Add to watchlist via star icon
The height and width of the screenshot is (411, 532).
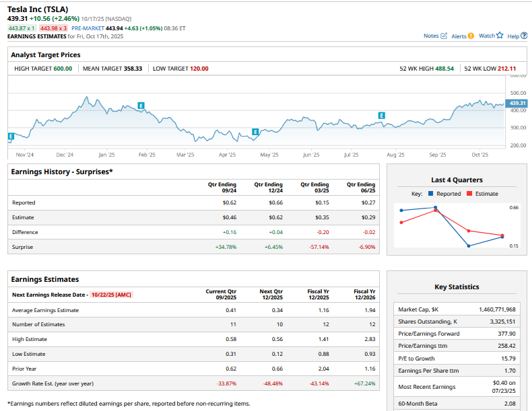[x=500, y=36]
